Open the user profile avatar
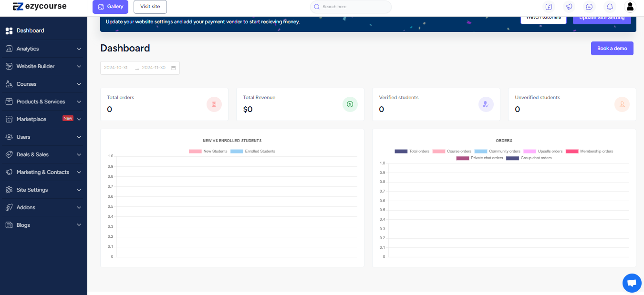The height and width of the screenshot is (295, 644). point(630,7)
